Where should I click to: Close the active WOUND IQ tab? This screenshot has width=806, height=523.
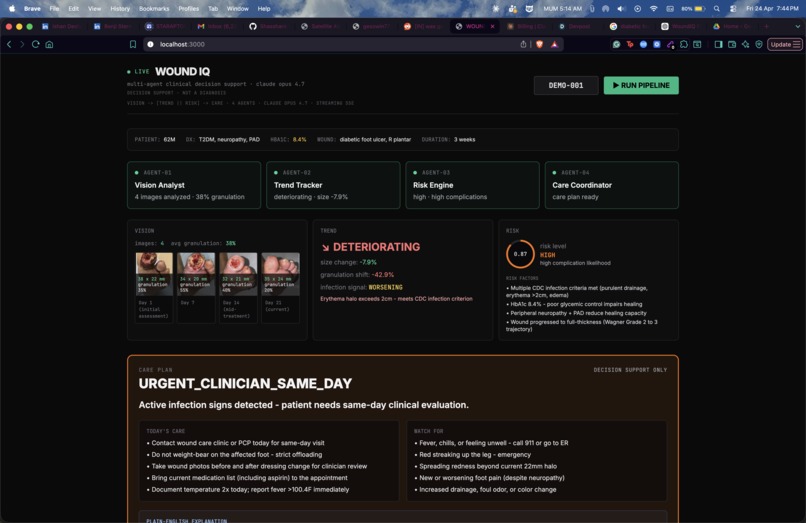coord(492,26)
